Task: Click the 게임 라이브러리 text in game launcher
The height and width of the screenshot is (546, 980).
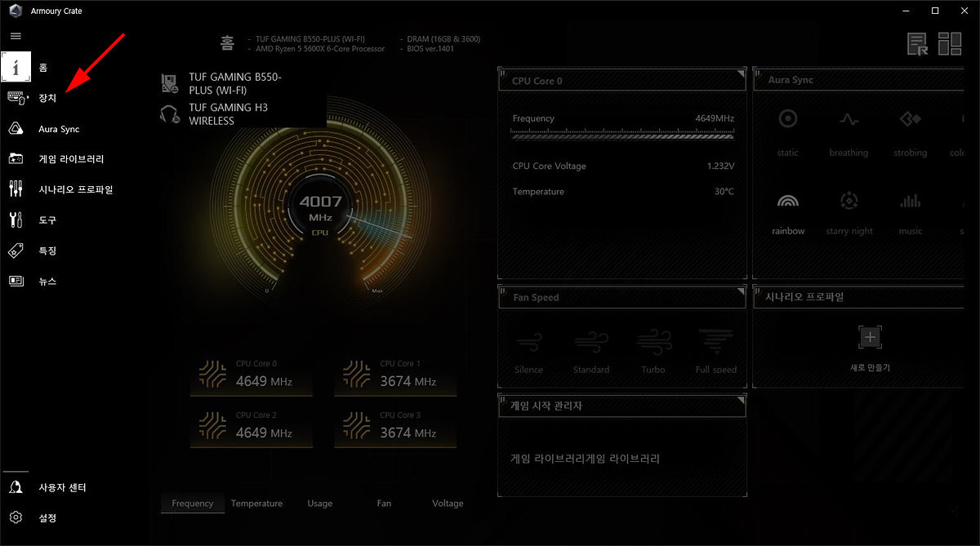Action: [585, 459]
